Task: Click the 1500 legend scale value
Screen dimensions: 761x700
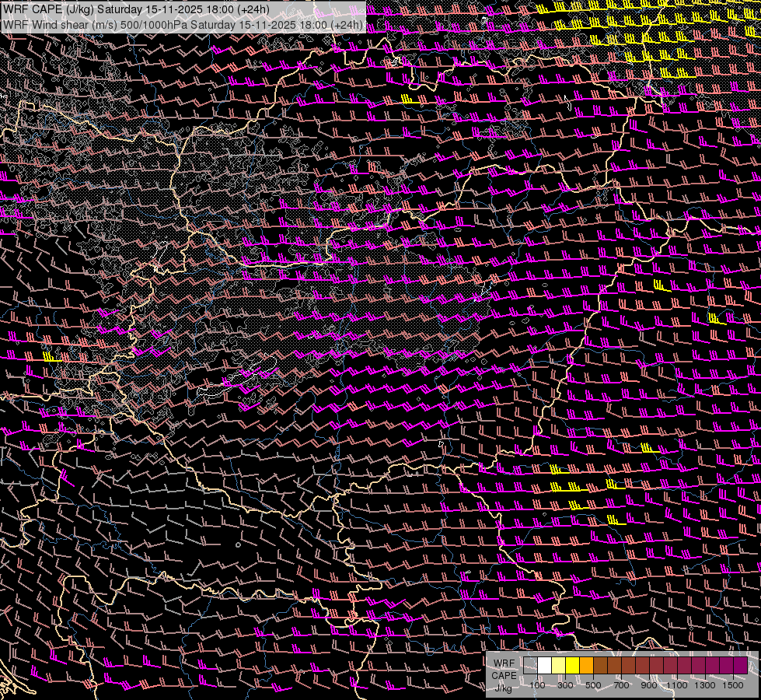Action: click(733, 685)
